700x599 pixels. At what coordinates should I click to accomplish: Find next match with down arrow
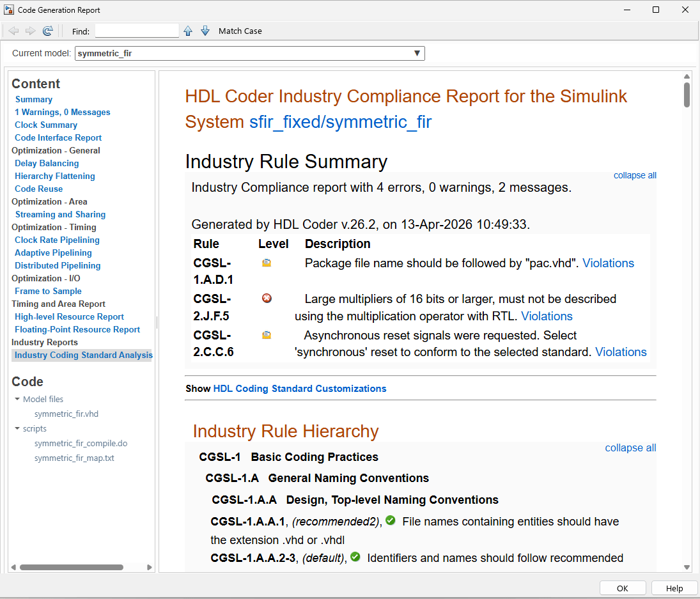click(205, 31)
